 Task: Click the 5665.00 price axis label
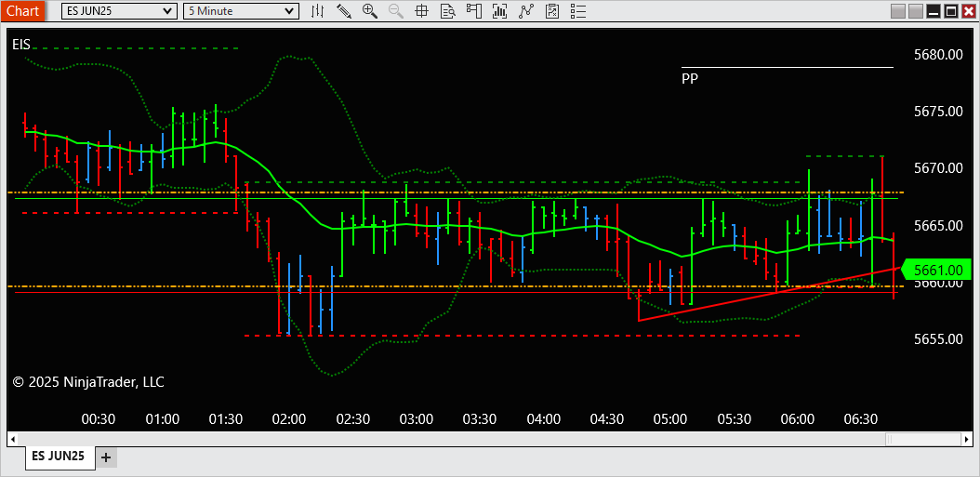(x=938, y=225)
